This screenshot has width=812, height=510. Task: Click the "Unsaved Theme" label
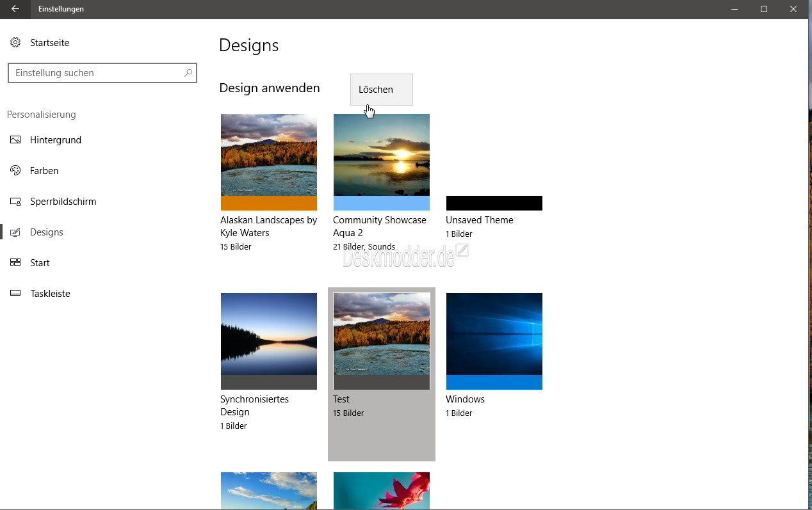click(x=480, y=220)
